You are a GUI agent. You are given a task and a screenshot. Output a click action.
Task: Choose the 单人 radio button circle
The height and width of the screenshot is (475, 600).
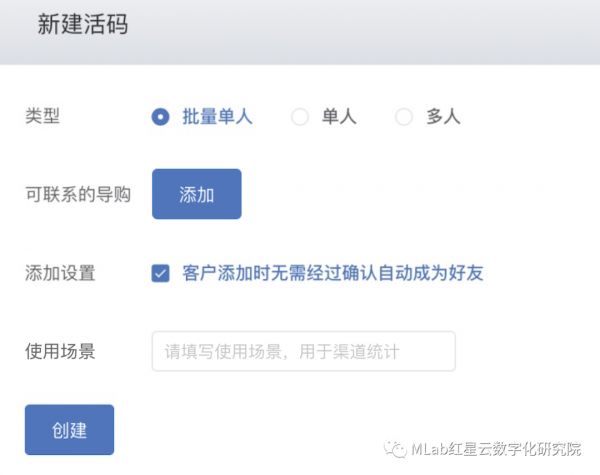pos(299,117)
